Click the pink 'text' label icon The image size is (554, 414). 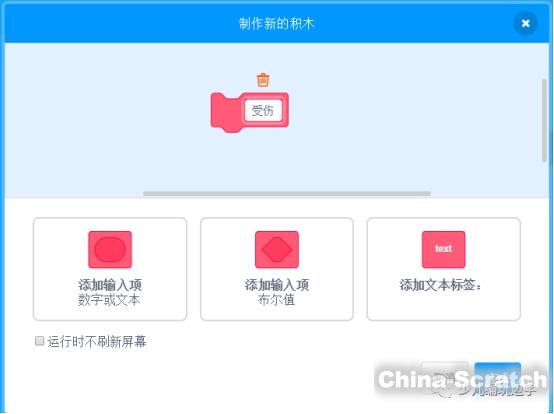coord(443,249)
